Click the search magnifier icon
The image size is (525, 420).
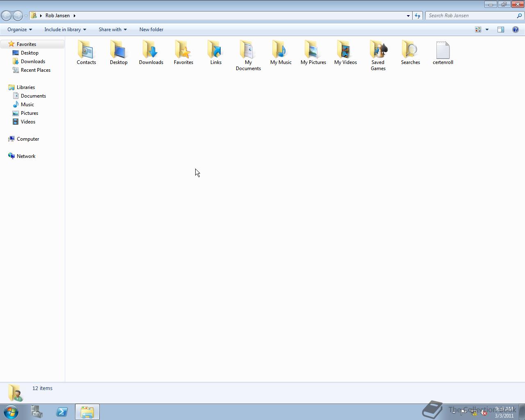520,16
